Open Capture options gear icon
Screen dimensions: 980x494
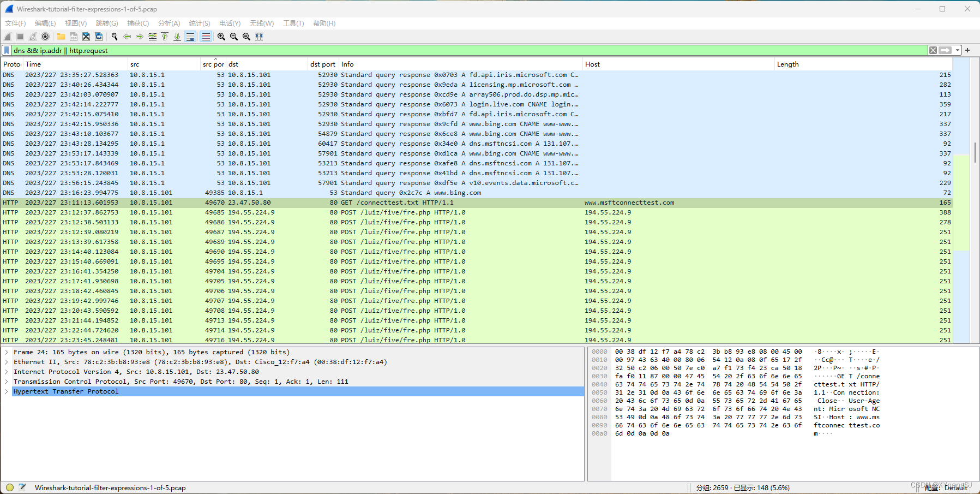45,37
